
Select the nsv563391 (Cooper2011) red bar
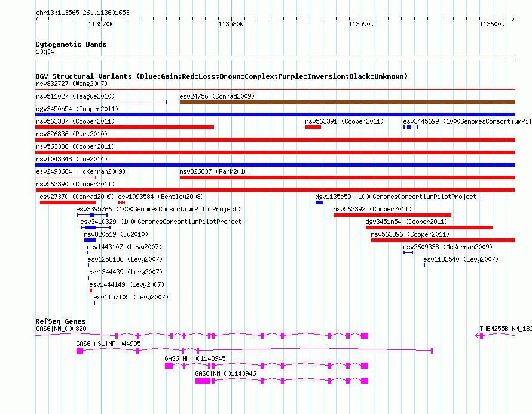313,127
